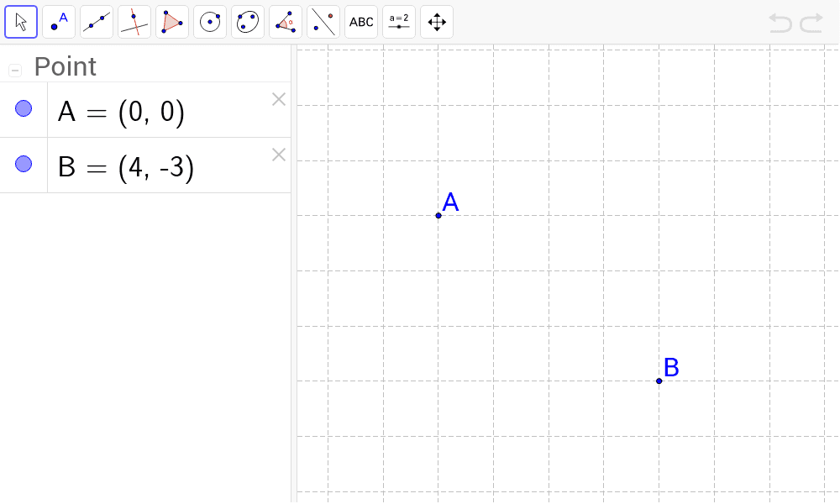Select the Move Graphics View tool
This screenshot has height=504, width=840.
click(x=437, y=22)
